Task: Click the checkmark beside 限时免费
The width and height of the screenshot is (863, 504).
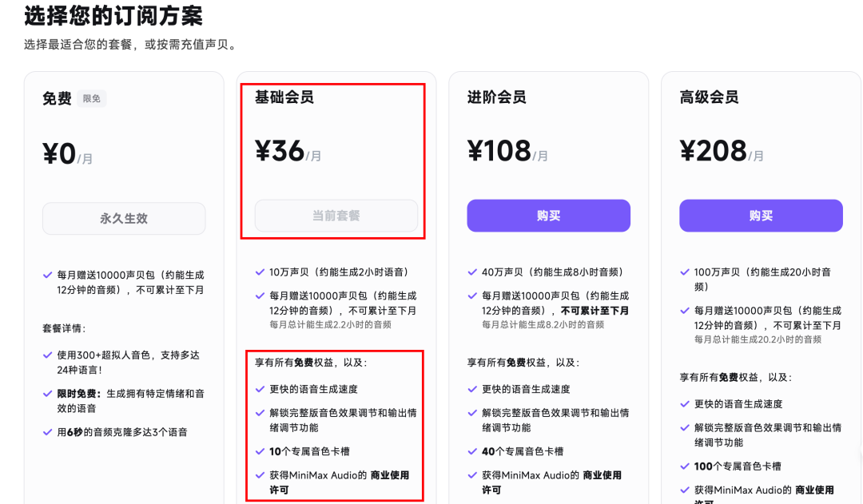Action: coord(47,394)
